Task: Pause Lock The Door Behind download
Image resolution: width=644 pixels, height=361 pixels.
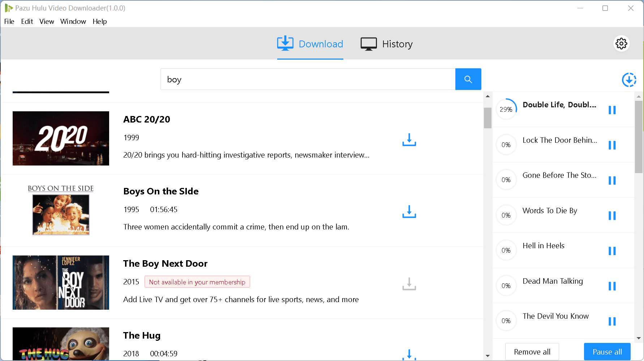Action: [612, 145]
